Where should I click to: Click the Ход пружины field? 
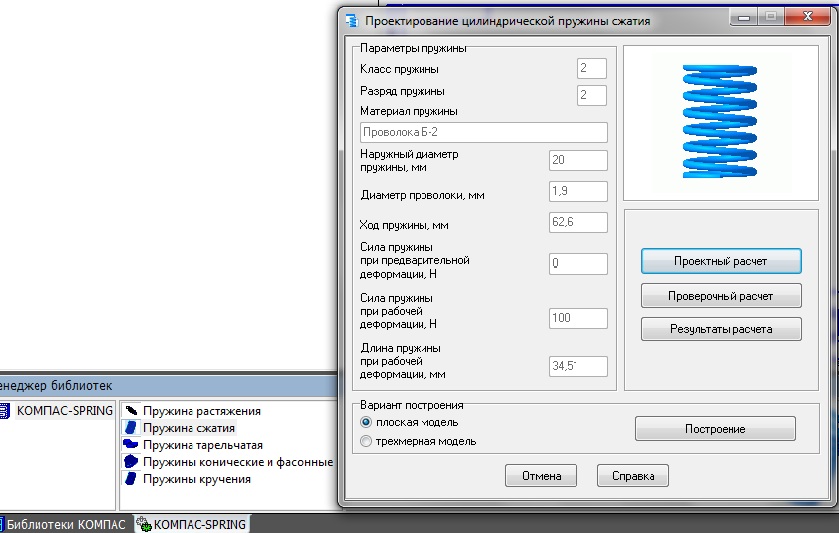[x=578, y=222]
